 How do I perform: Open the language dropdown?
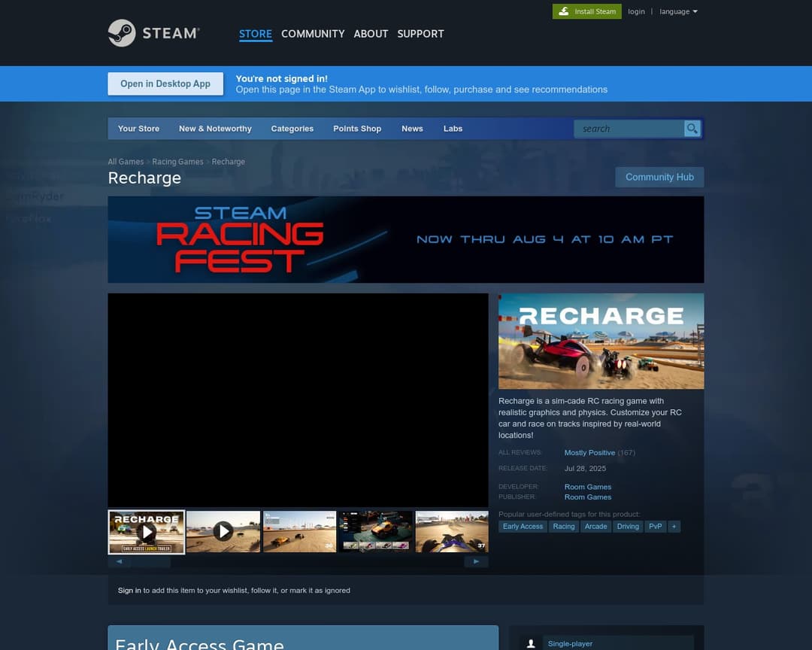tap(678, 11)
